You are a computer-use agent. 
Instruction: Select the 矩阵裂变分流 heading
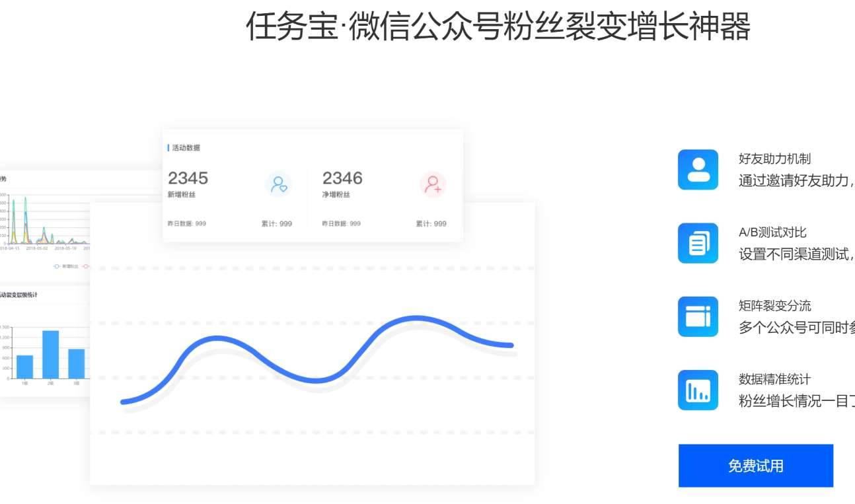[x=774, y=306]
